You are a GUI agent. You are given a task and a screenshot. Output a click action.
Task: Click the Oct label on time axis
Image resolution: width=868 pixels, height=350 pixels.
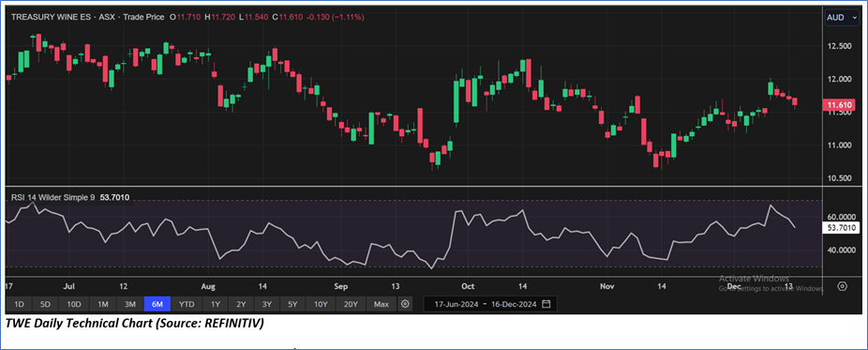click(x=468, y=286)
